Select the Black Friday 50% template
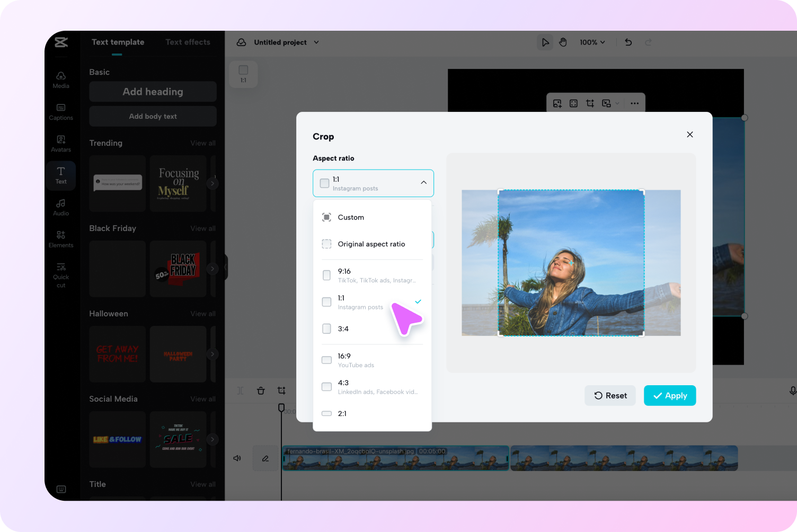Viewport: 797px width, 532px height. [x=178, y=269]
